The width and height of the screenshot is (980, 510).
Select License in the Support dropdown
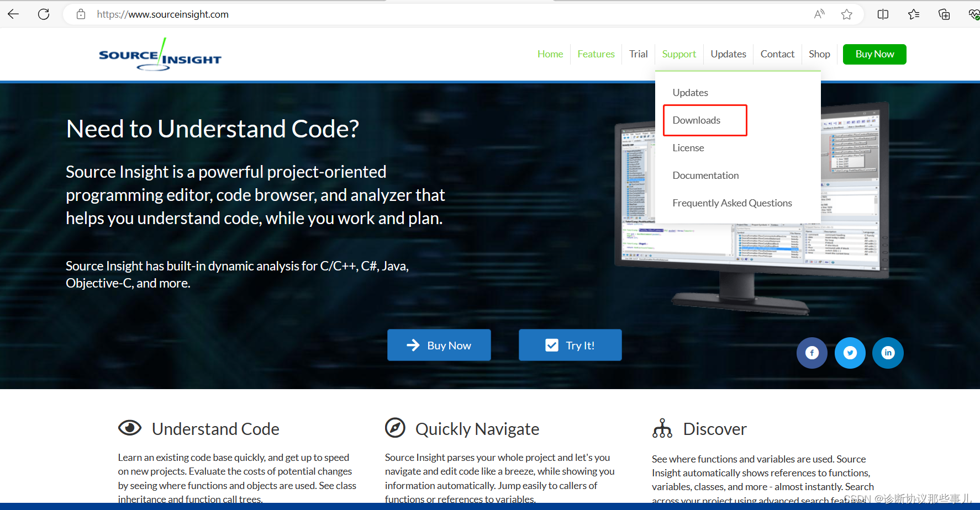[x=688, y=148]
